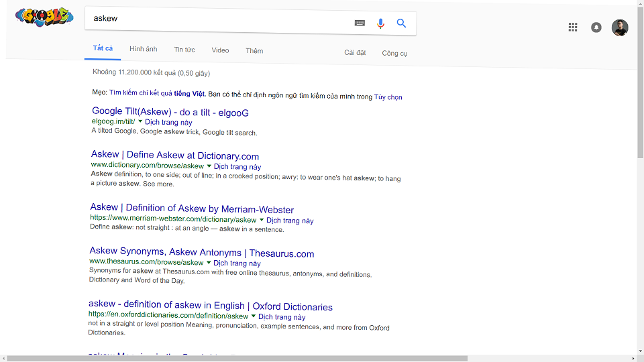Open the notifications bell

coord(596,27)
